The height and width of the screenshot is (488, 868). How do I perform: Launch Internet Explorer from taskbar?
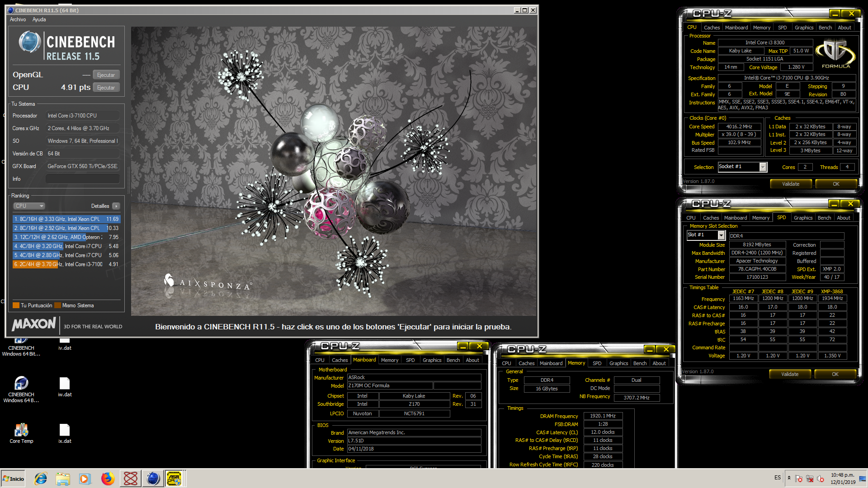(41, 479)
